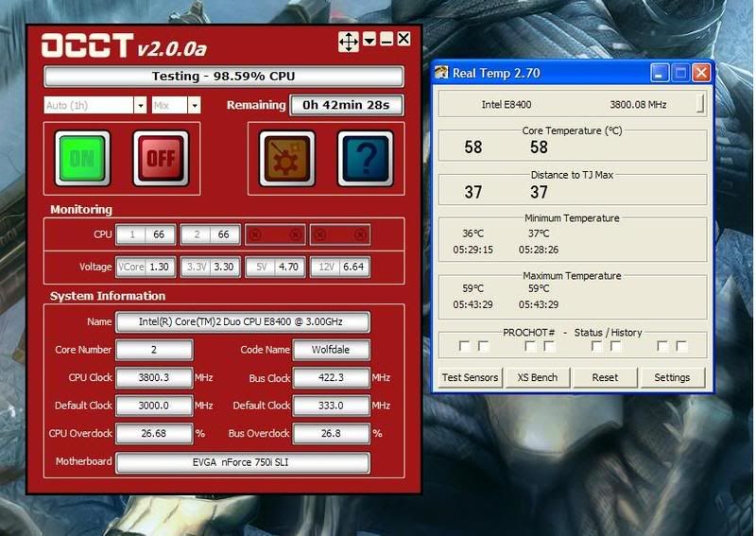Click the Motherboard EVGA nForce 750i SLI field
The image size is (756, 536).
(x=243, y=462)
